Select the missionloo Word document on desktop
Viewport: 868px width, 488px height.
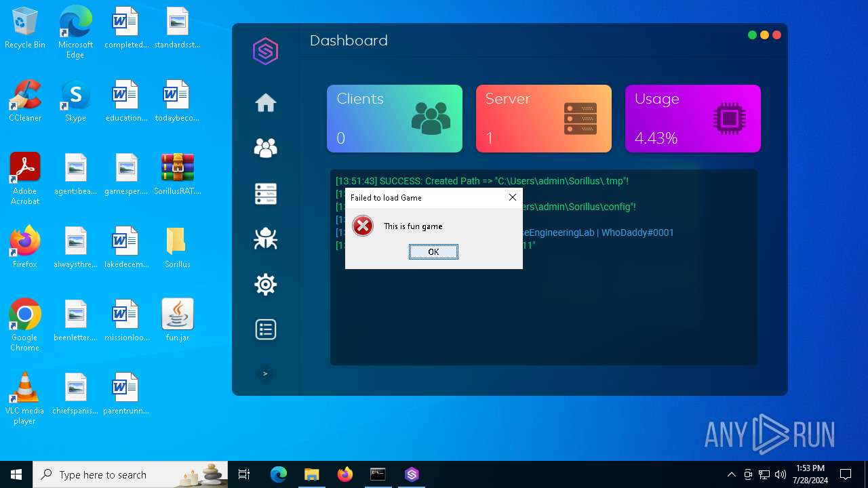click(x=127, y=321)
